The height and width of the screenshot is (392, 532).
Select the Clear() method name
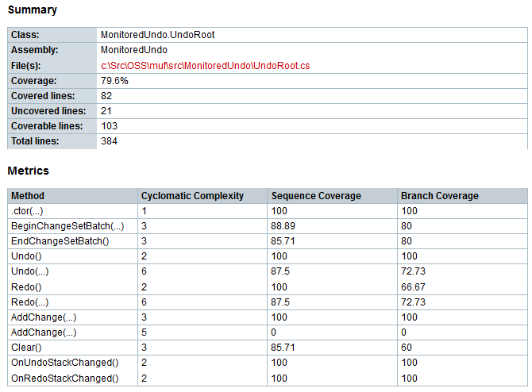click(27, 348)
